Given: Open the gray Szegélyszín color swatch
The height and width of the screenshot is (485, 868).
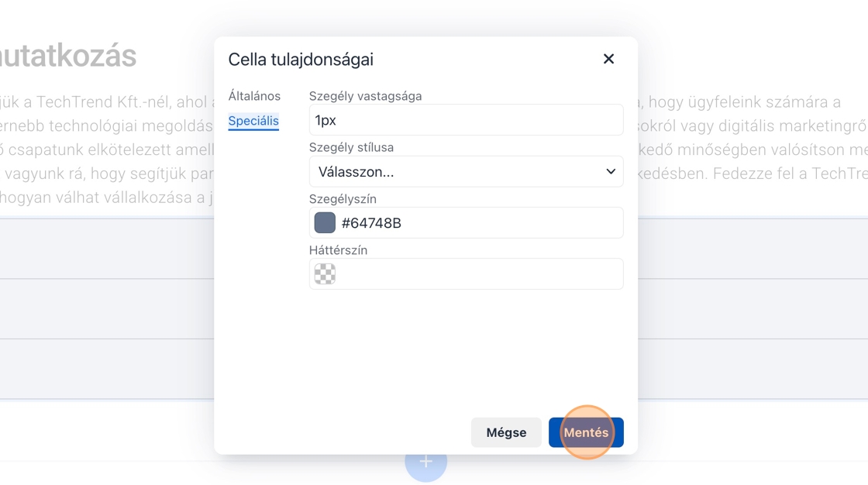Looking at the screenshot, I should pos(325,223).
